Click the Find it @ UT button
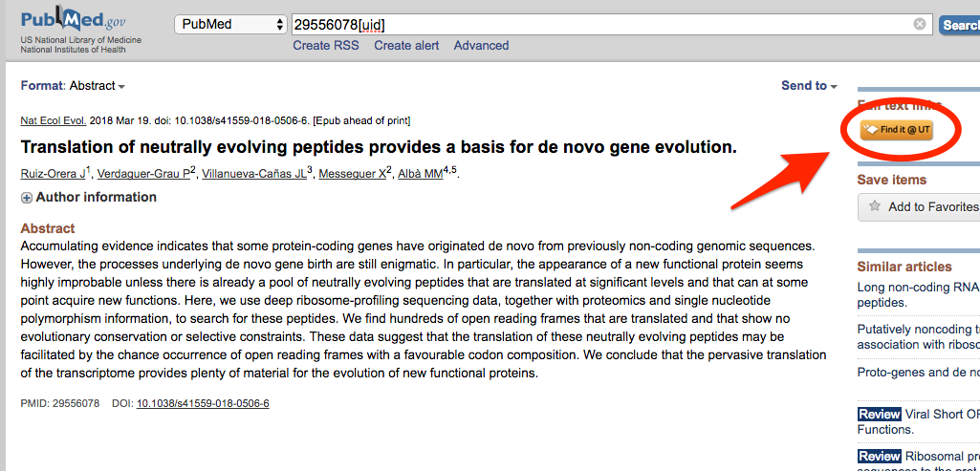Screen dimensions: 980x471 896,130
